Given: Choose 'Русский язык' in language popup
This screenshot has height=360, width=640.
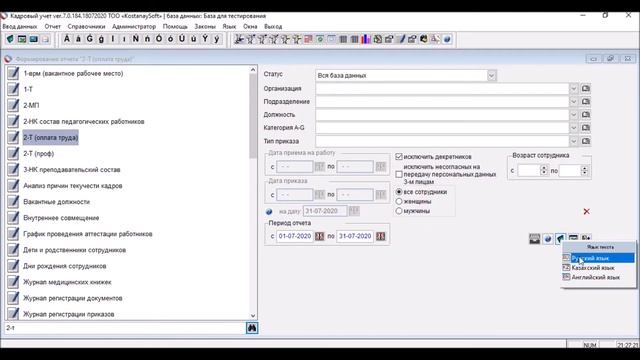Looking at the screenshot, I should 599,258.
